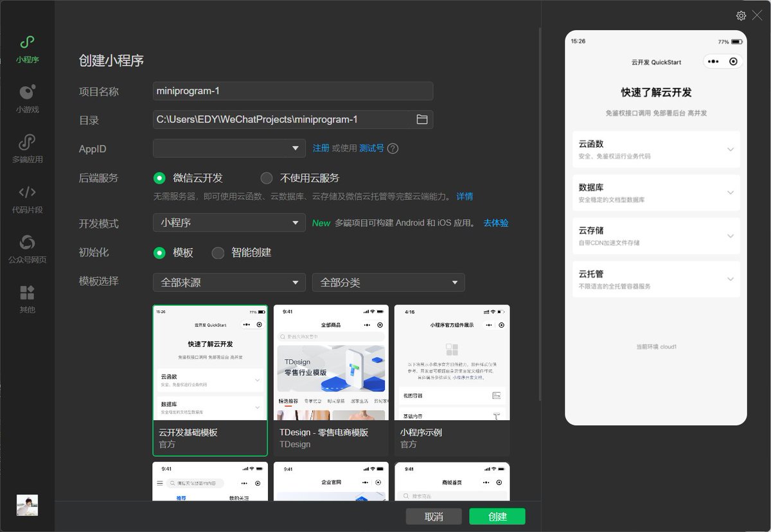This screenshot has width=771, height=532.
Task: Open the 其他 sidebar section
Action: point(27,299)
